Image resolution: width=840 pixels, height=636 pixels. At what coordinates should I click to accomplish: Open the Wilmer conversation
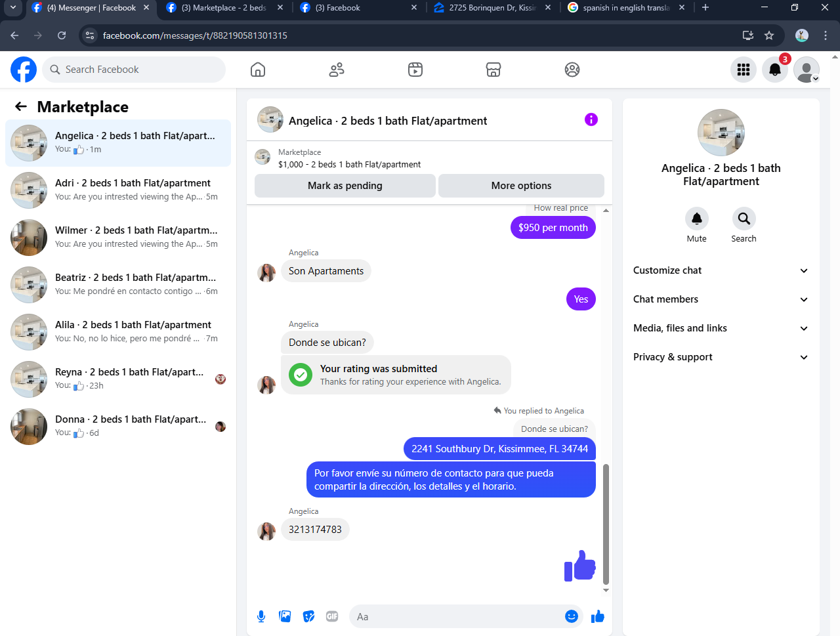coord(118,238)
